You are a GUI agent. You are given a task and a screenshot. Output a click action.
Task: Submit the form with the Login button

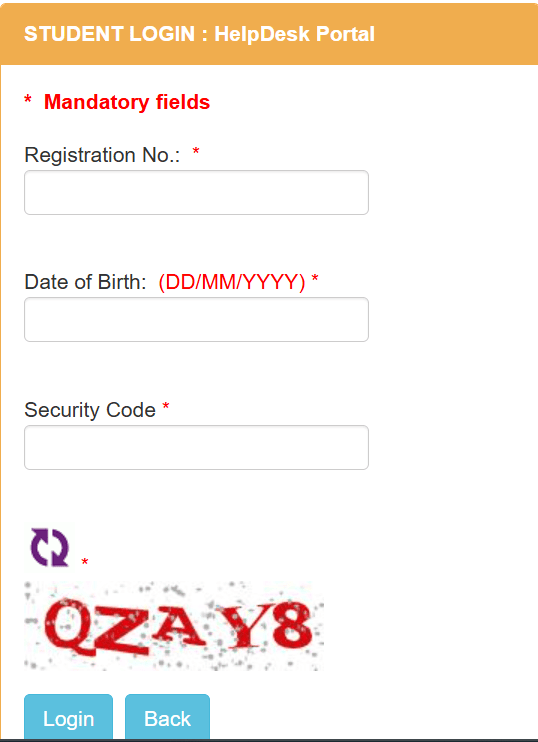pyautogui.click(x=69, y=718)
